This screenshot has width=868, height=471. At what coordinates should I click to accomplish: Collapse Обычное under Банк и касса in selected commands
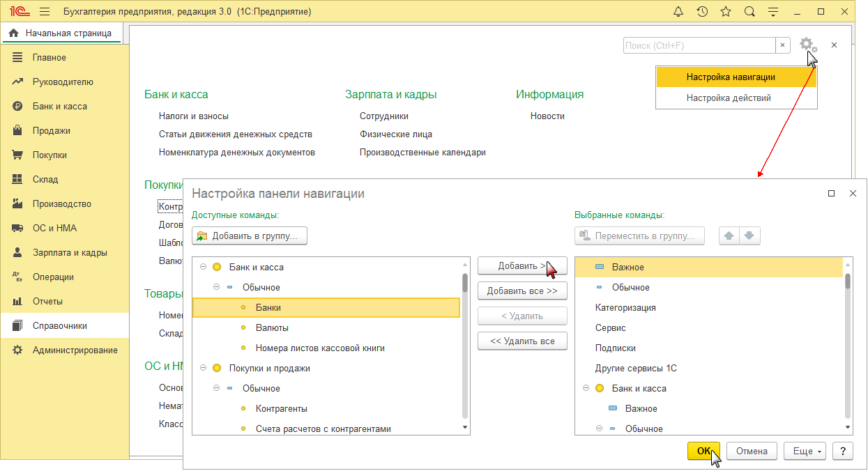coord(599,428)
